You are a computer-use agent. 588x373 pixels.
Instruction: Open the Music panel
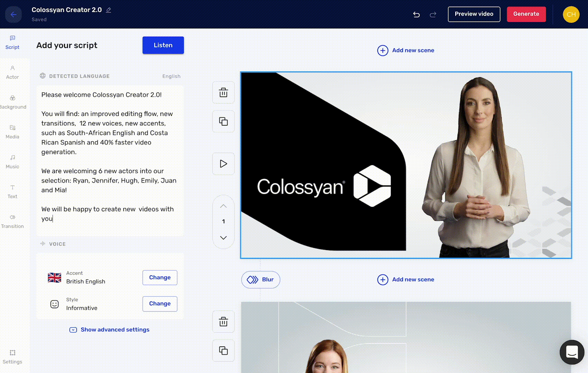click(12, 162)
